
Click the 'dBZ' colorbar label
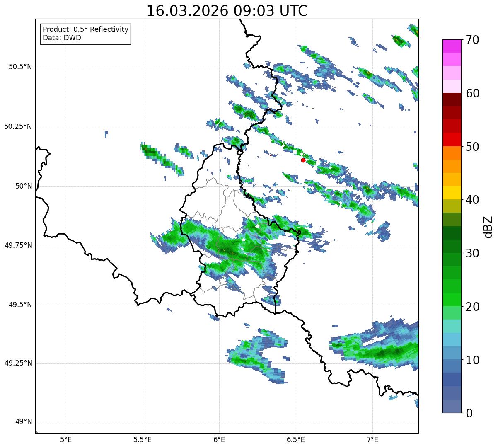(x=488, y=226)
